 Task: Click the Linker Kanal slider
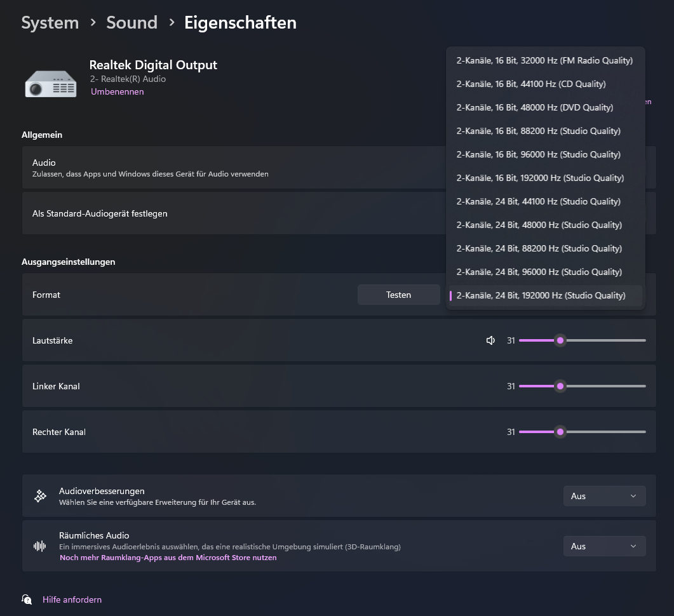[582, 386]
